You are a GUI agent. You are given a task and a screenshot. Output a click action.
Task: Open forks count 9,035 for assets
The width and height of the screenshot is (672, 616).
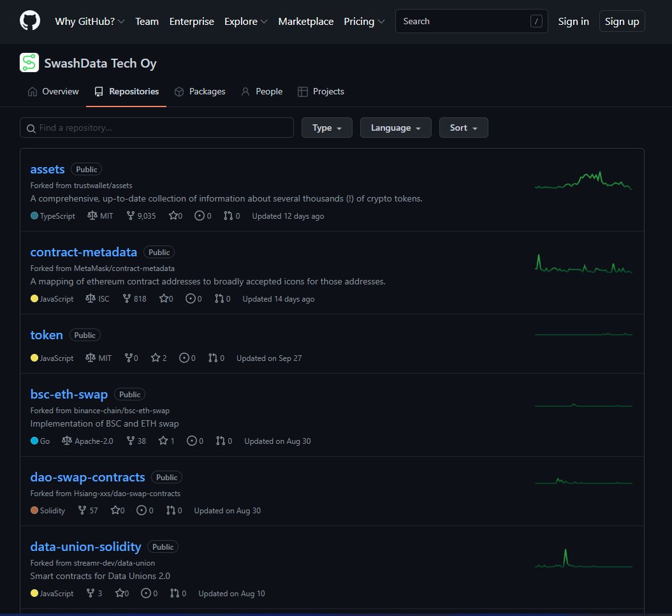(141, 216)
